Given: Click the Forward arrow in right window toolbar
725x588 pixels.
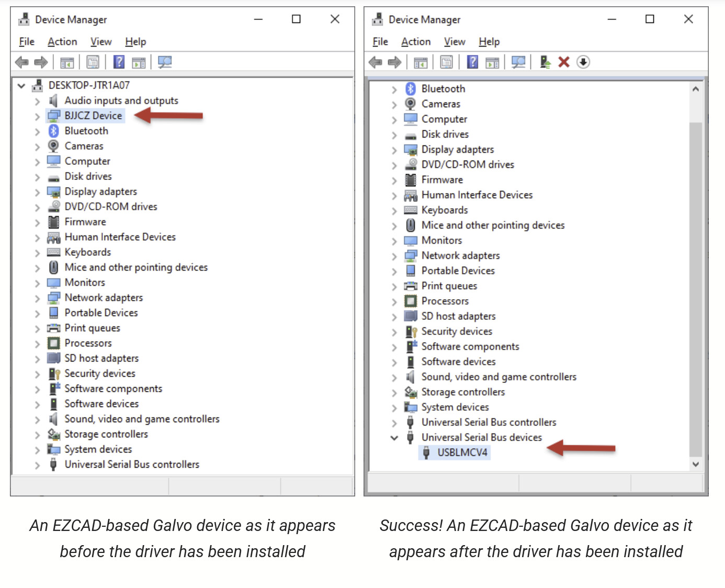Looking at the screenshot, I should [x=395, y=62].
